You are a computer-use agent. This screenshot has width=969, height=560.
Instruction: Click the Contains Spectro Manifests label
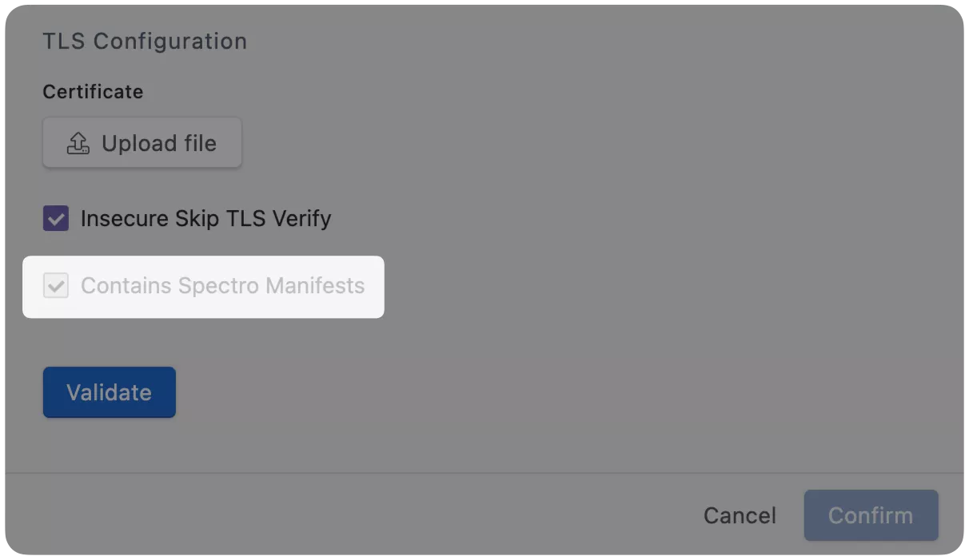pos(222,286)
